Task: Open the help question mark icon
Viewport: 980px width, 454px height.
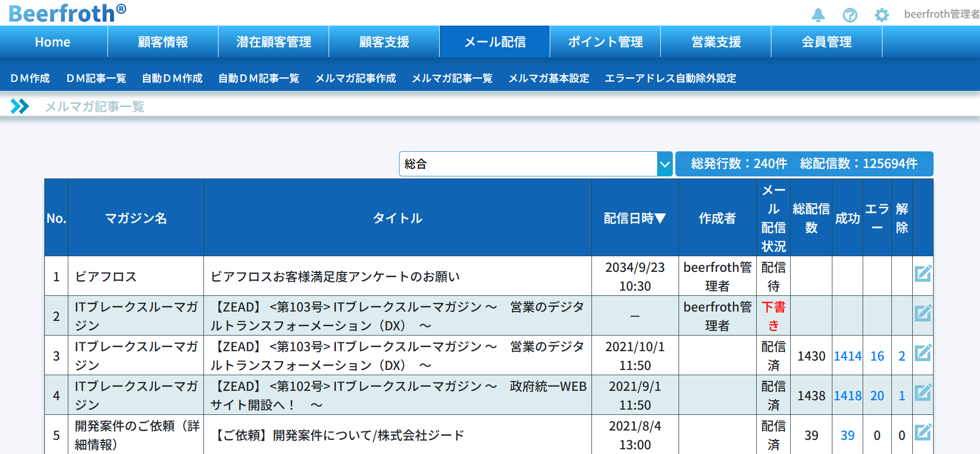Action: (850, 15)
